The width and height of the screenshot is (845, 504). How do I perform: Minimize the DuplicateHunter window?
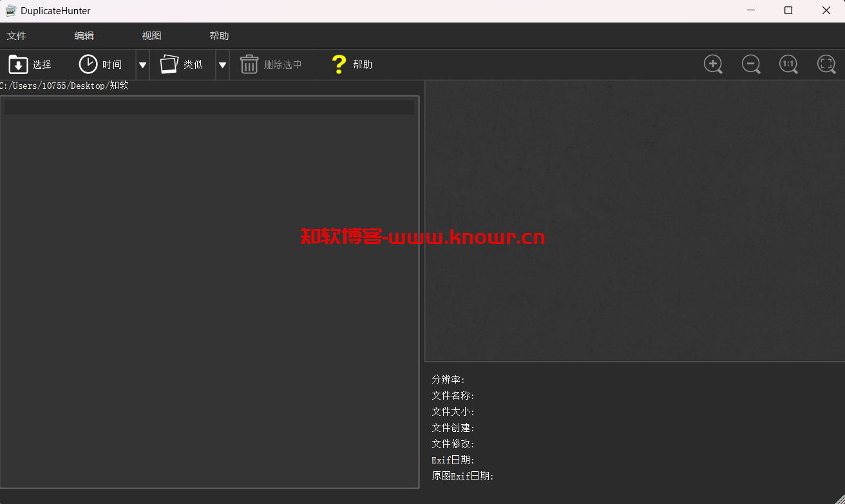click(750, 10)
